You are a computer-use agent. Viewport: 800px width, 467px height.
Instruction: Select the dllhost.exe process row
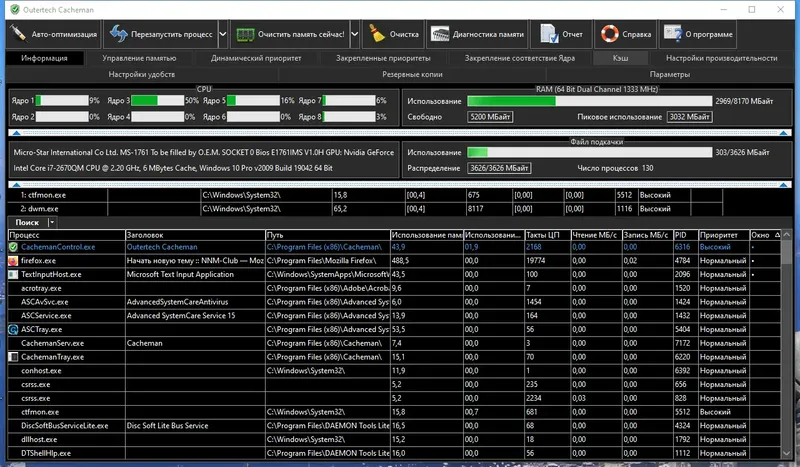coord(394,439)
